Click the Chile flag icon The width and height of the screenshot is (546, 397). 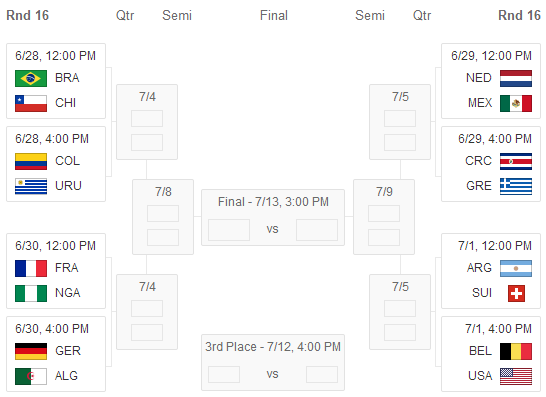(31, 103)
